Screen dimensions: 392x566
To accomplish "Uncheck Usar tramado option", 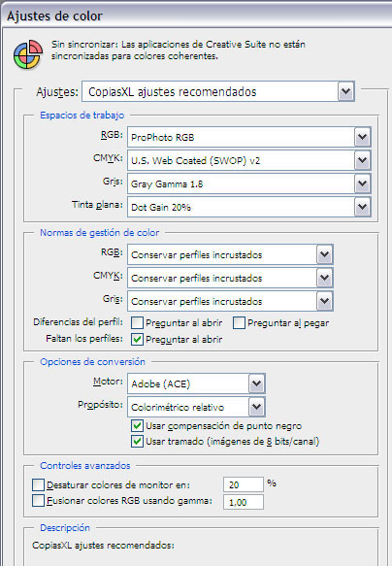I will pos(137,441).
